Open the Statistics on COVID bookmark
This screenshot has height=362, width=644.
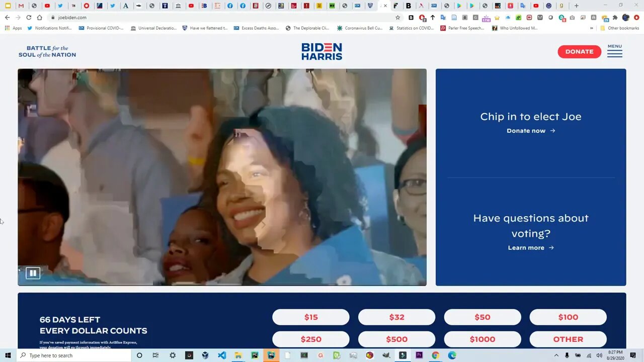412,28
